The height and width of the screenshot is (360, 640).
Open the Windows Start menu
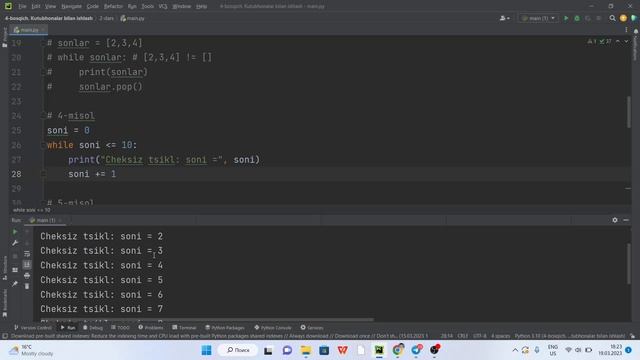click(207, 350)
